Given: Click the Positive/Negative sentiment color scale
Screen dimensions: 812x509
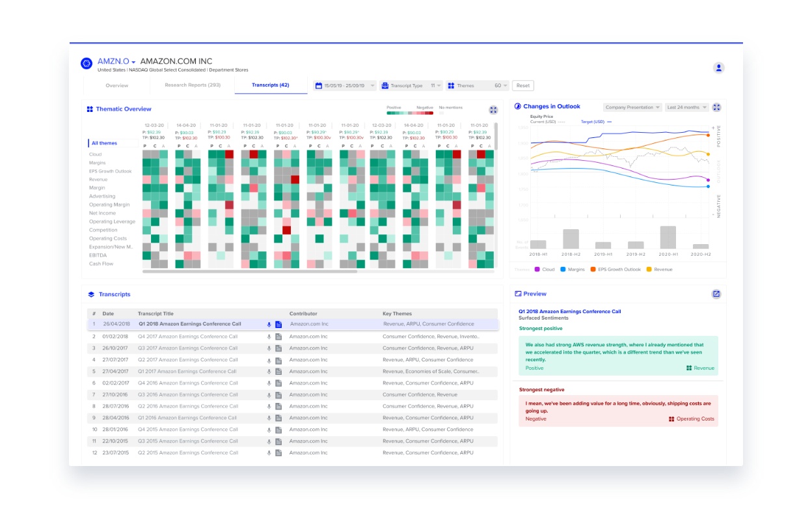Looking at the screenshot, I should coord(410,113).
